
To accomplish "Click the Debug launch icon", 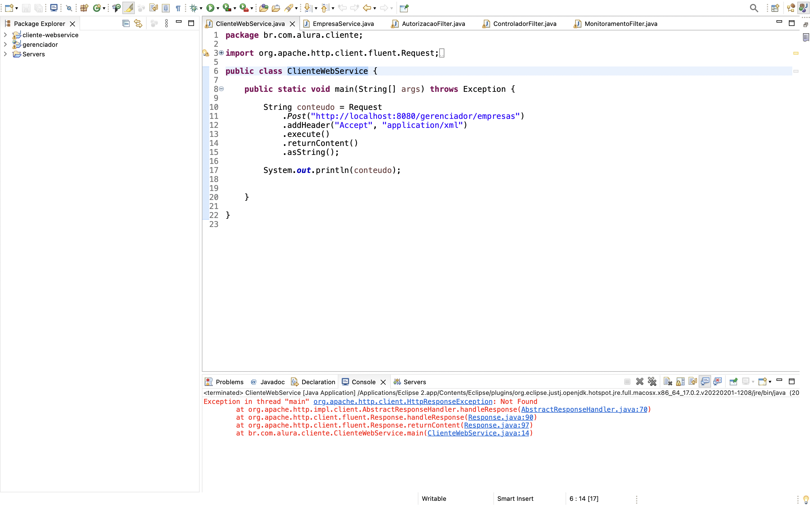I will coord(193,8).
